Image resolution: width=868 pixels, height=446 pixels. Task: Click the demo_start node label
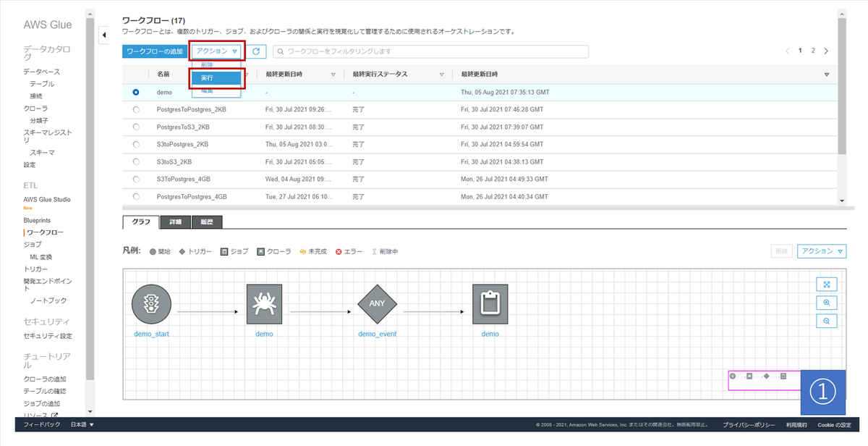151,334
